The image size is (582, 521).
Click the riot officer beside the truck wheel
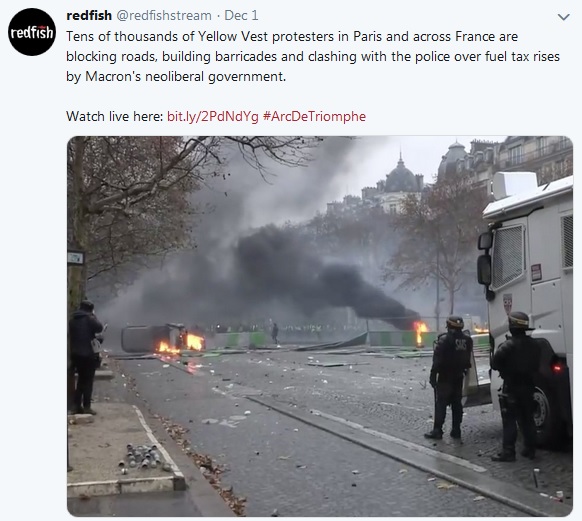point(515,386)
